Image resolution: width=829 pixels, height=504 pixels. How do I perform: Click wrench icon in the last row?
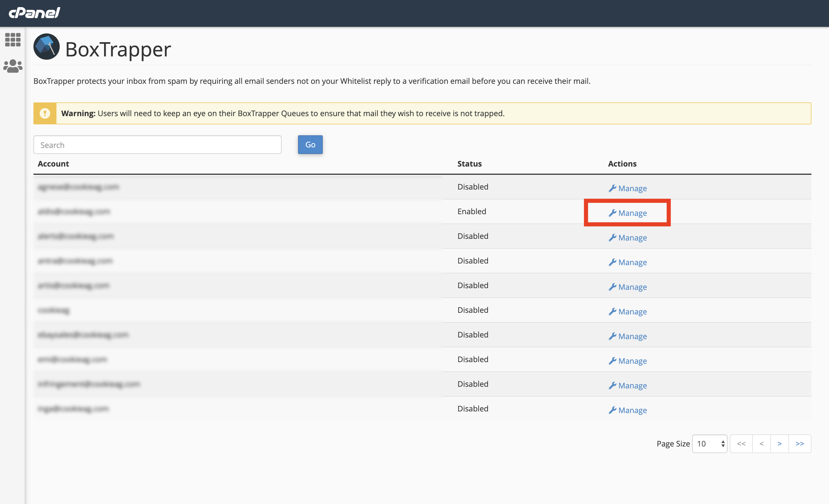pyautogui.click(x=612, y=410)
